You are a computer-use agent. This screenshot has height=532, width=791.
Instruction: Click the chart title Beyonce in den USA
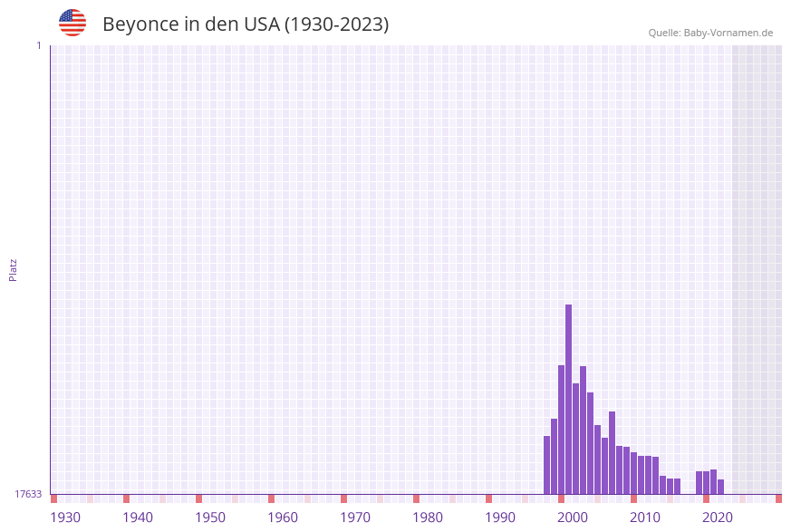[x=245, y=25]
